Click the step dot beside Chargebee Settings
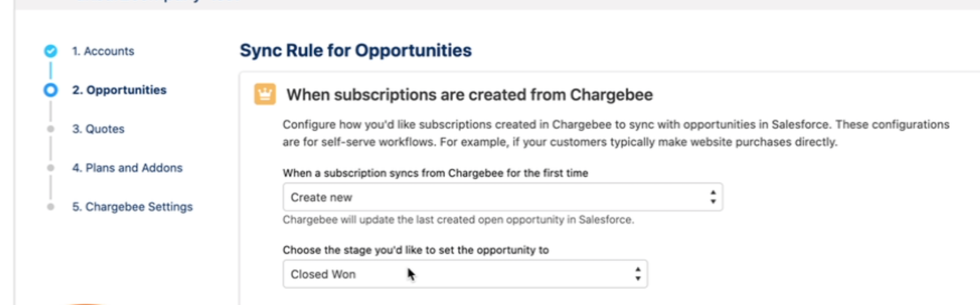 pos(51,207)
